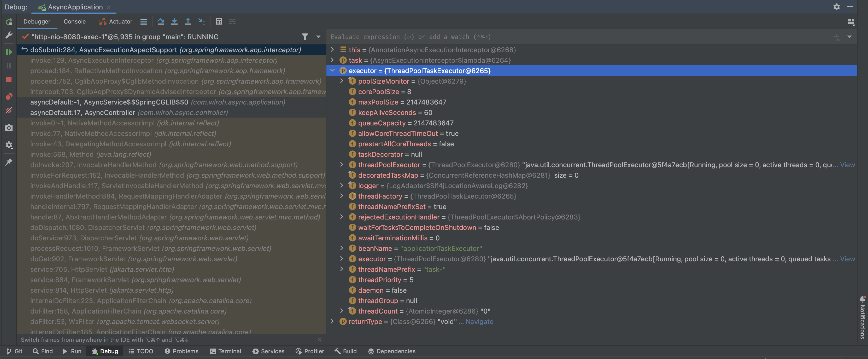Open the thread selector dropdown arrow
Viewport: 868px width, 359px height.
tap(318, 37)
